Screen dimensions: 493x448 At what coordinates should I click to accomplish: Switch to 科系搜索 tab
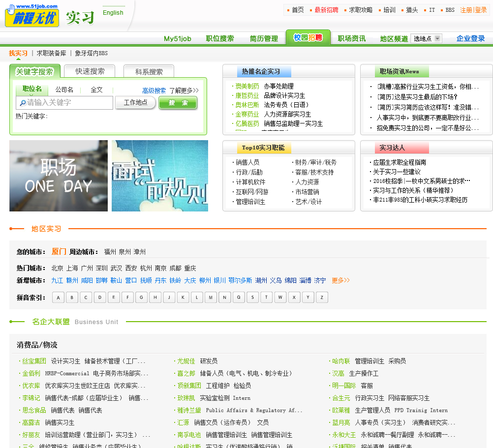coord(149,72)
